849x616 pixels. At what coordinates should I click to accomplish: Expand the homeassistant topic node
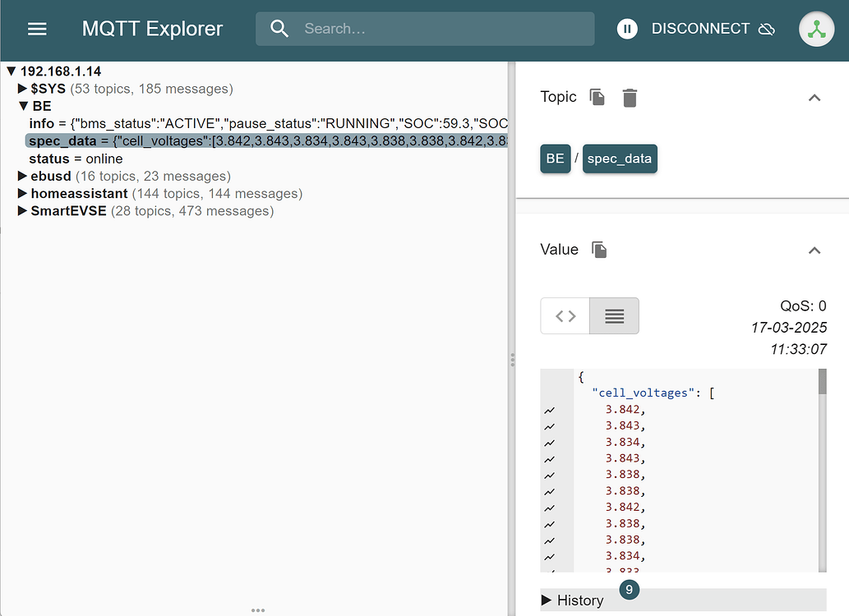click(23, 194)
